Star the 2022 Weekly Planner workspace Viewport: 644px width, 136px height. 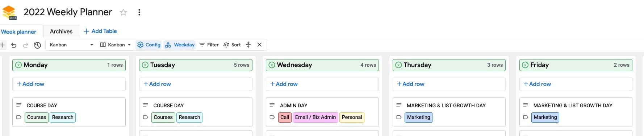pyautogui.click(x=124, y=12)
